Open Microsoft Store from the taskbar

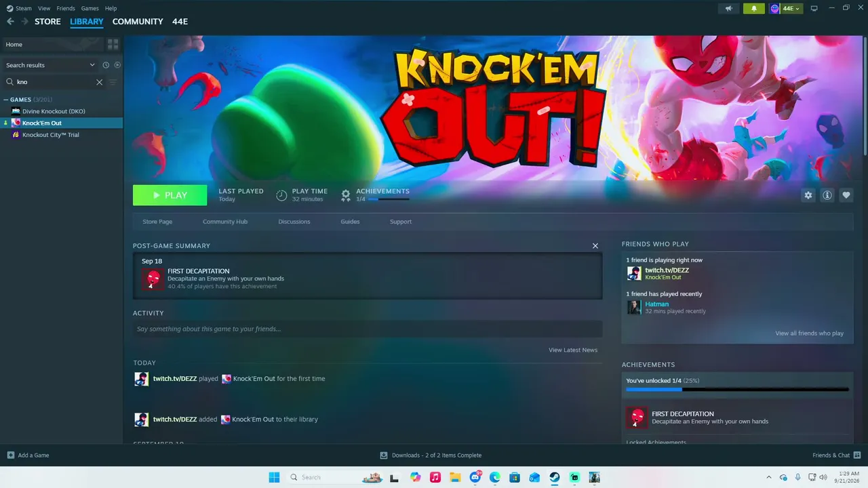pyautogui.click(x=515, y=477)
